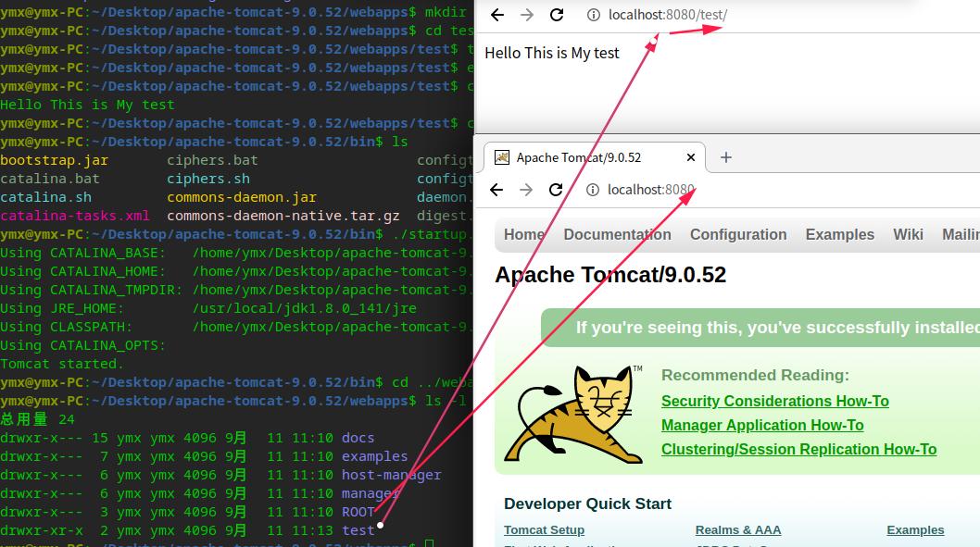Reload the Apache Tomcat homepage
The width and height of the screenshot is (980, 547).
[556, 190]
